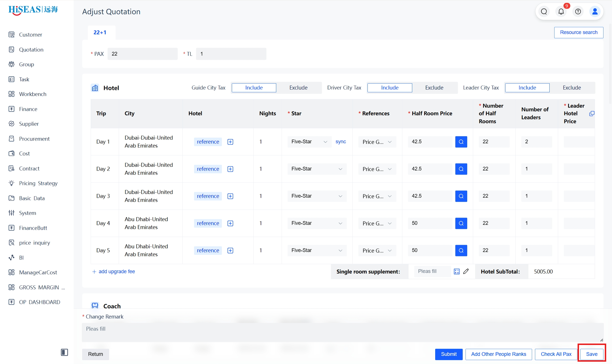The image size is (612, 364).
Task: Click add upgrade fee link
Action: click(114, 271)
